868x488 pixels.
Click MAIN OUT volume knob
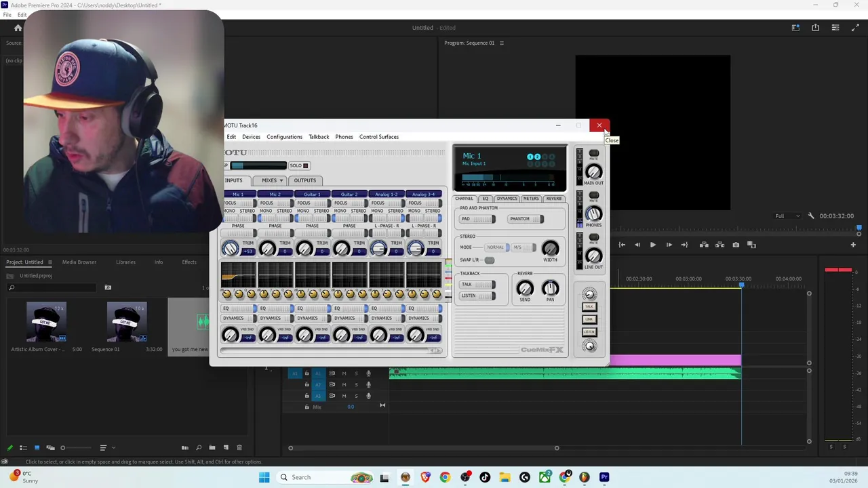(593, 171)
